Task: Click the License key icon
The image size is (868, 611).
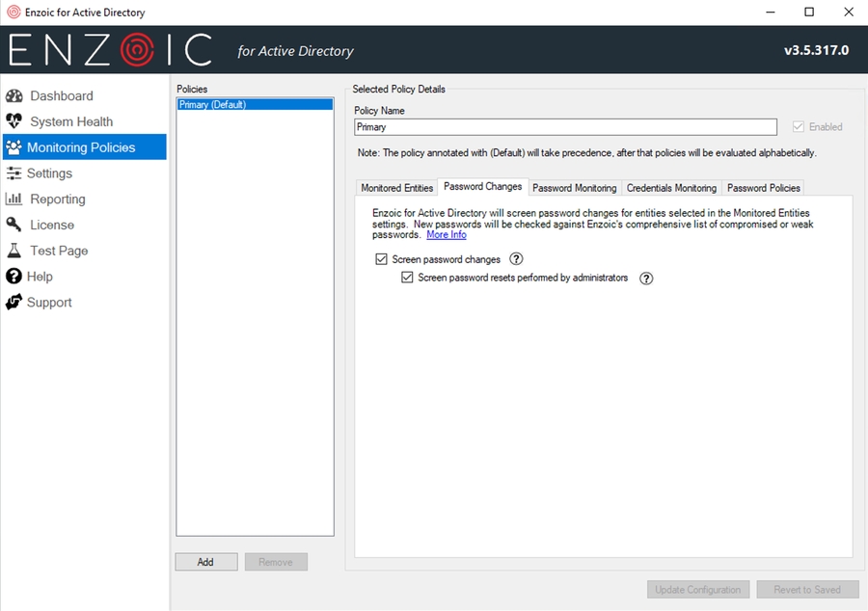Action: pos(14,225)
